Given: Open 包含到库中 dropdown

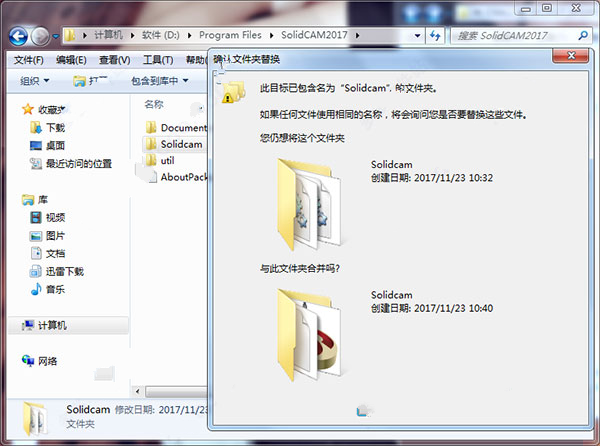Looking at the screenshot, I should (x=160, y=81).
